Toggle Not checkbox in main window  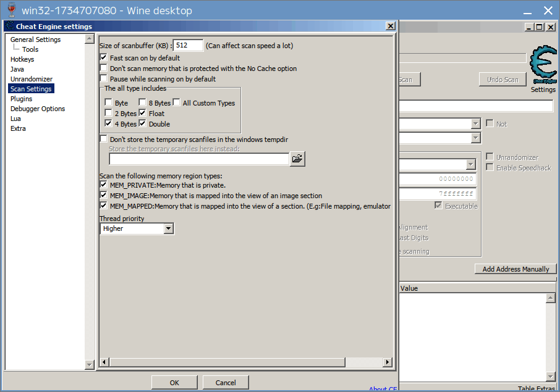pos(490,123)
